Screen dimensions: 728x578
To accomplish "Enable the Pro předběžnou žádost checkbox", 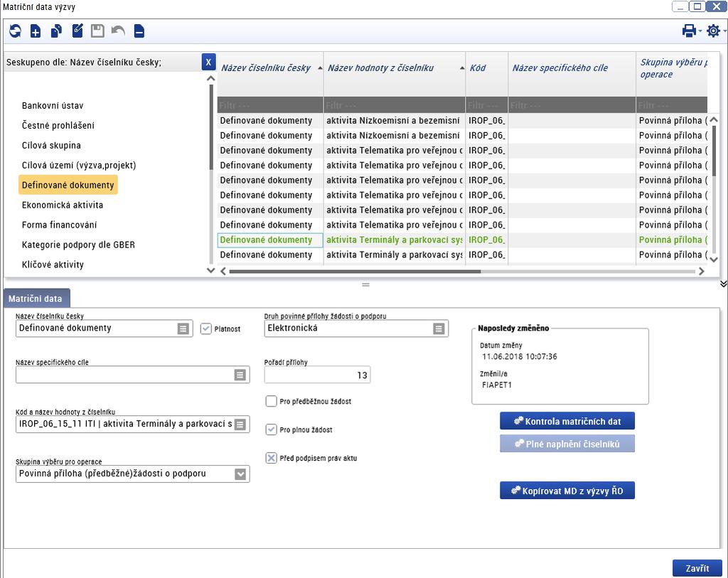I will (x=271, y=401).
